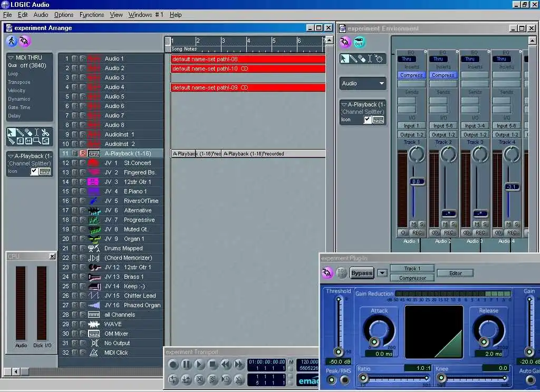
Task: Select the text cursor tool in Arrange toolbox
Action: [36, 132]
